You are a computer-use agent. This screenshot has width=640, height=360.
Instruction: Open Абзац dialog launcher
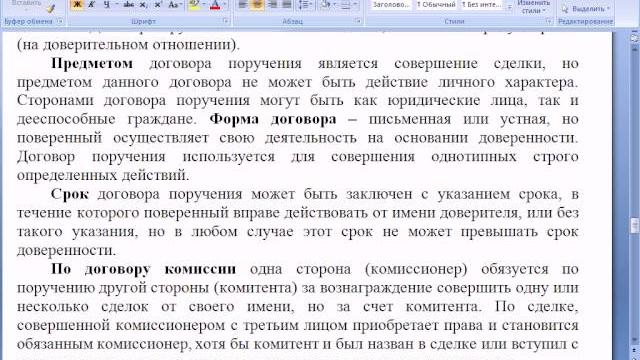(x=358, y=21)
